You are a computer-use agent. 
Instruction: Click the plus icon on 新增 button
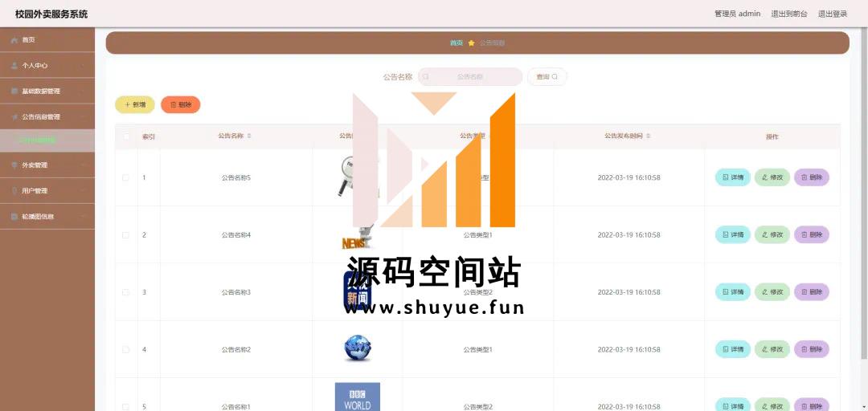coord(127,104)
